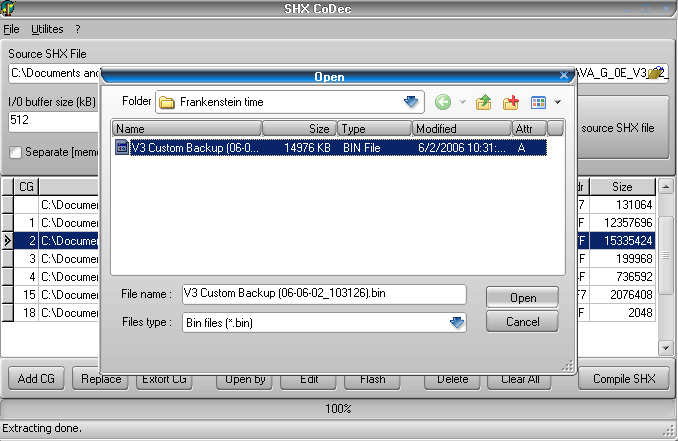
Task: Toggle the Separate checkbox in SHX CoDec
Action: coord(16,152)
